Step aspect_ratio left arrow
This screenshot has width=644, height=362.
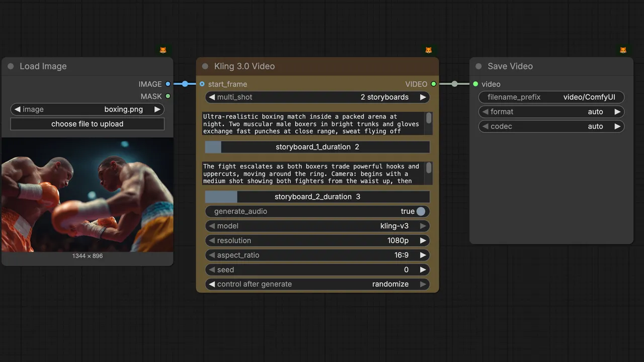(x=212, y=255)
